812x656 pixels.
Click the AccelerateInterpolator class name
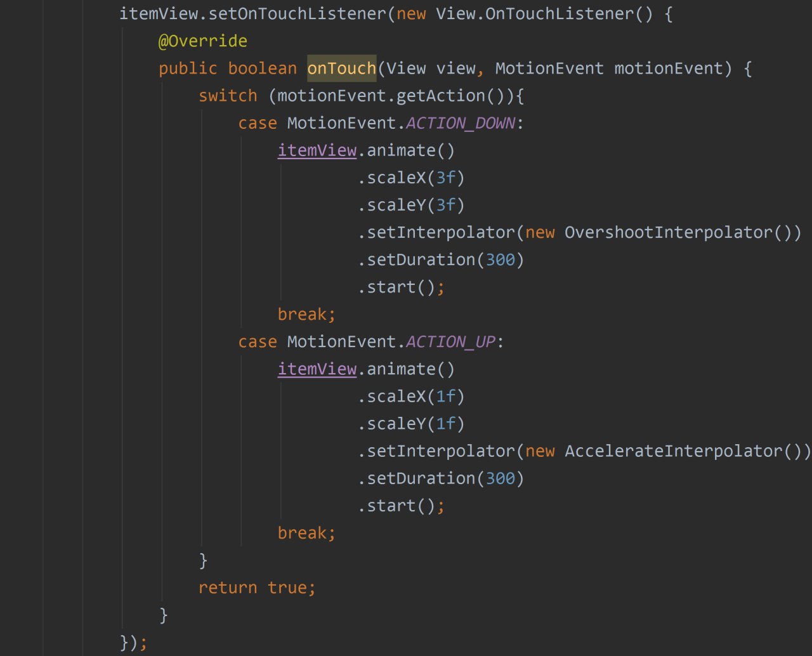coord(674,451)
